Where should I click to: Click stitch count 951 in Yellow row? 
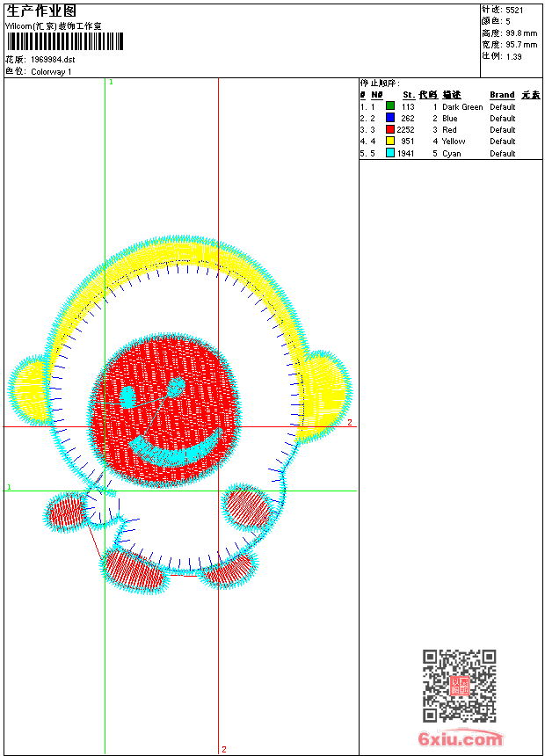click(408, 142)
